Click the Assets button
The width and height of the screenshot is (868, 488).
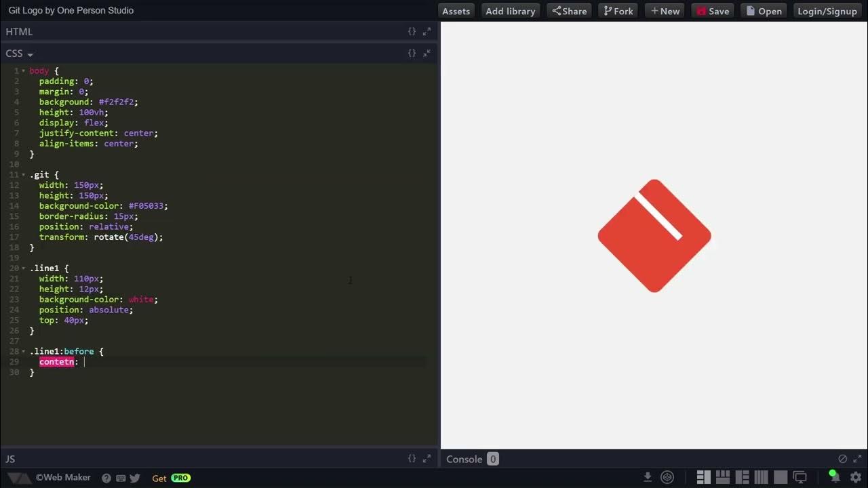[456, 11]
